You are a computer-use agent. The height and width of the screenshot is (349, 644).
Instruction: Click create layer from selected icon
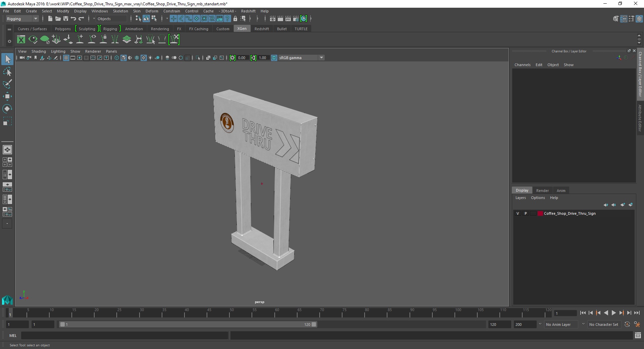[631, 205]
